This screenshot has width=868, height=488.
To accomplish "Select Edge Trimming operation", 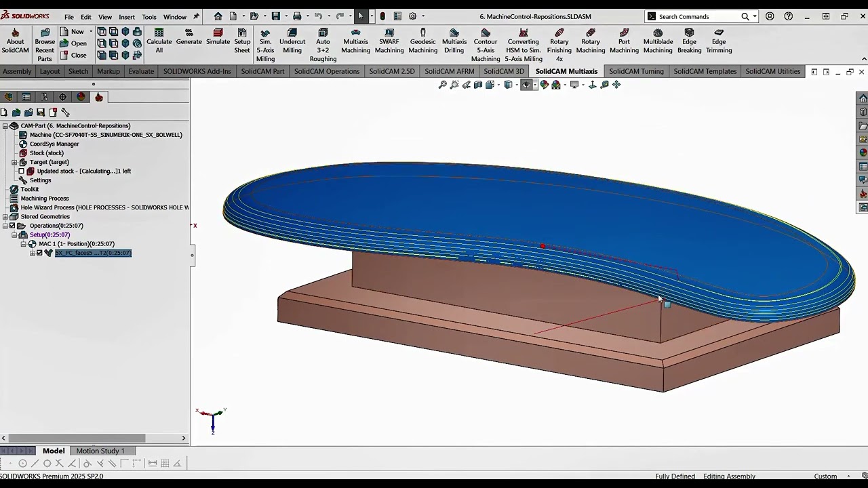I will [x=719, y=41].
